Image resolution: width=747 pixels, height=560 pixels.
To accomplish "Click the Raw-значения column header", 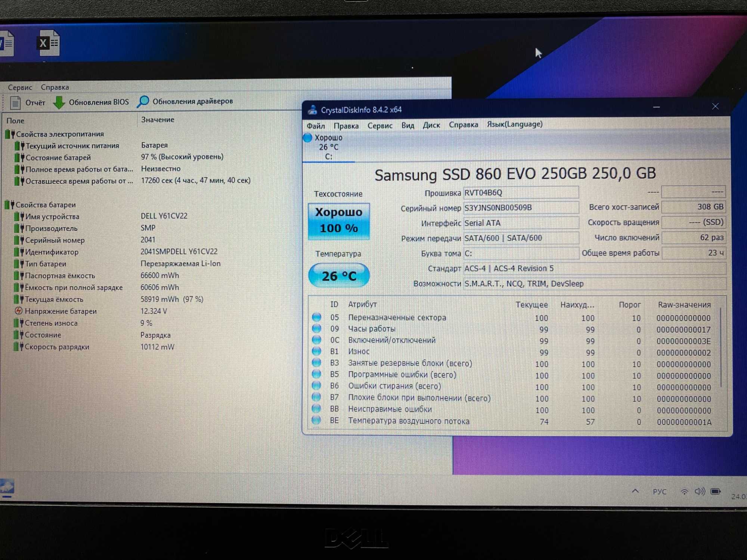I will click(x=684, y=305).
